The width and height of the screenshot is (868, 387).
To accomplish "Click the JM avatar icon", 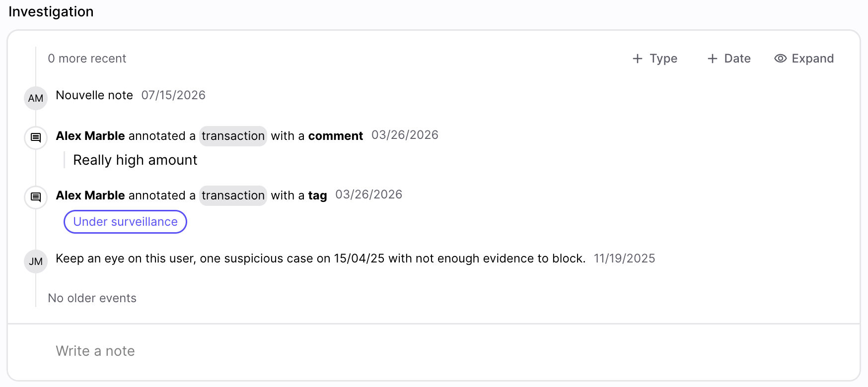I will (36, 261).
